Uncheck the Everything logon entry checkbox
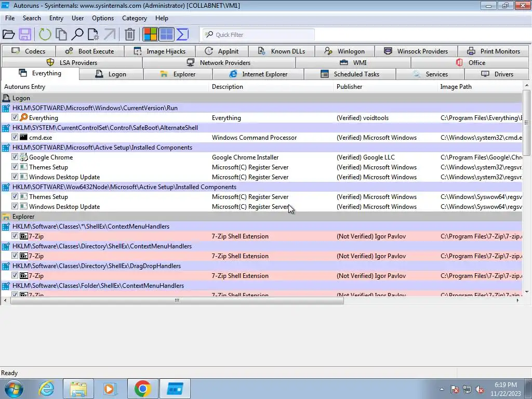Screen dimensions: 532x399 [x=15, y=117]
